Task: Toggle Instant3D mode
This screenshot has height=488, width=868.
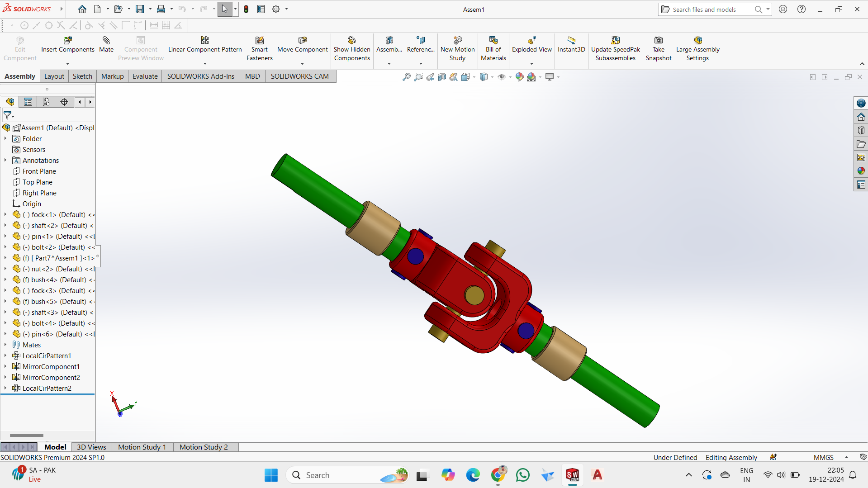Action: (571, 44)
